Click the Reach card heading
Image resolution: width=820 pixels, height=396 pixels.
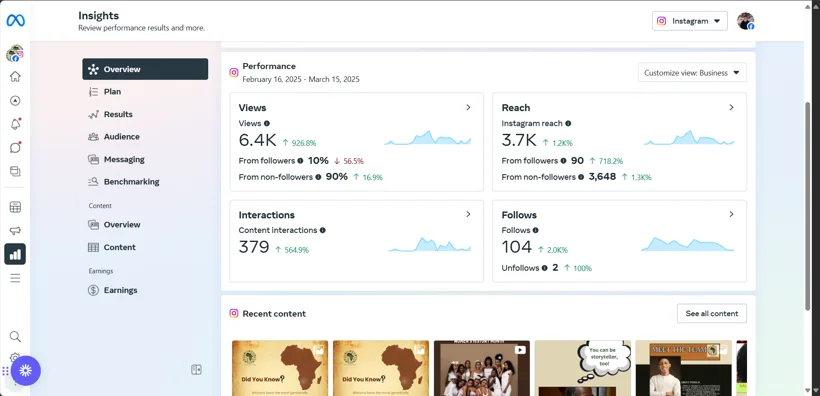pos(516,108)
